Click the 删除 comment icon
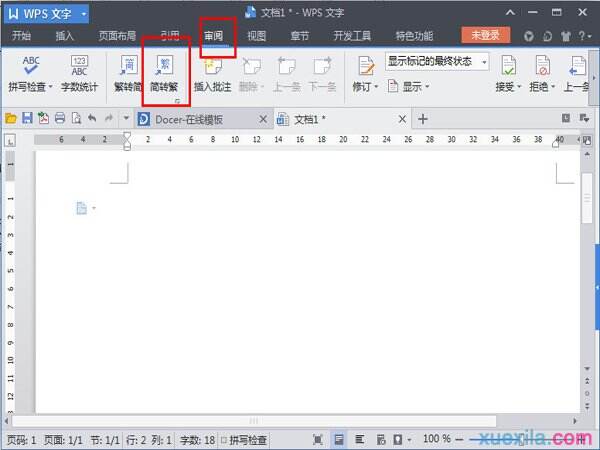 pyautogui.click(x=251, y=66)
